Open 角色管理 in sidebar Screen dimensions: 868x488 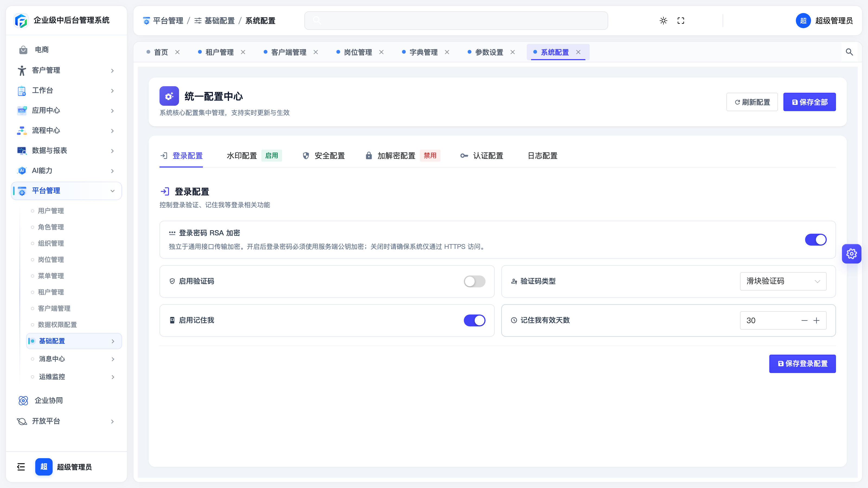(50, 227)
